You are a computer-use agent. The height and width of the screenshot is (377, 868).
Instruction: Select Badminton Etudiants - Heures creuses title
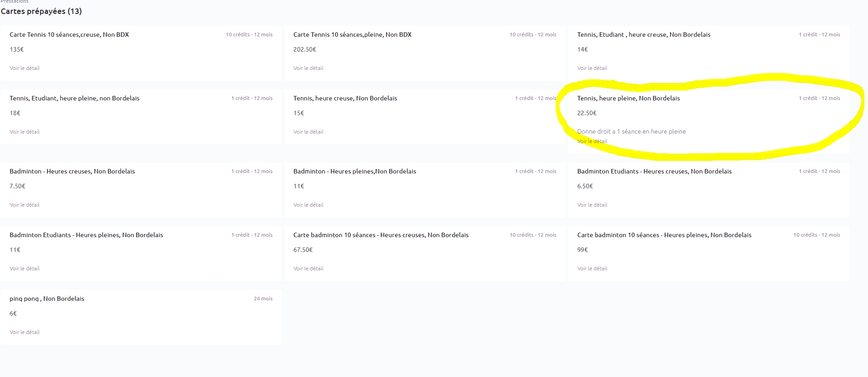click(x=654, y=171)
